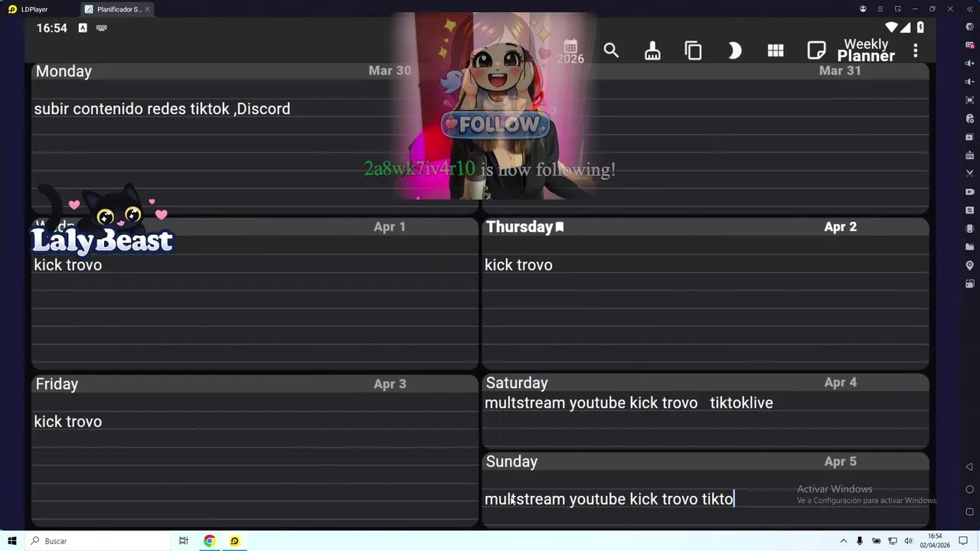
Task: Click Android recent apps square button
Action: pos(969,512)
